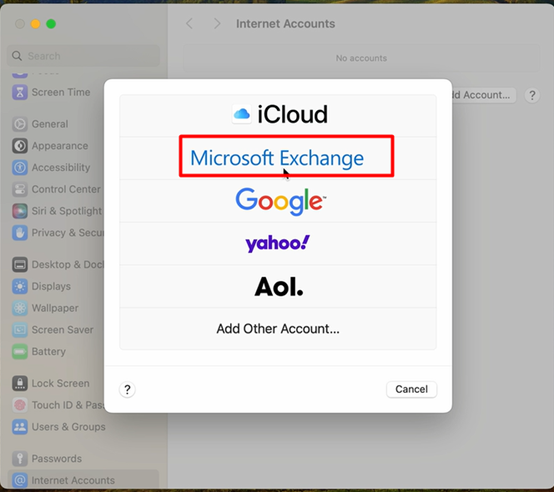
Task: Open the Appearance settings pane
Action: 57,146
